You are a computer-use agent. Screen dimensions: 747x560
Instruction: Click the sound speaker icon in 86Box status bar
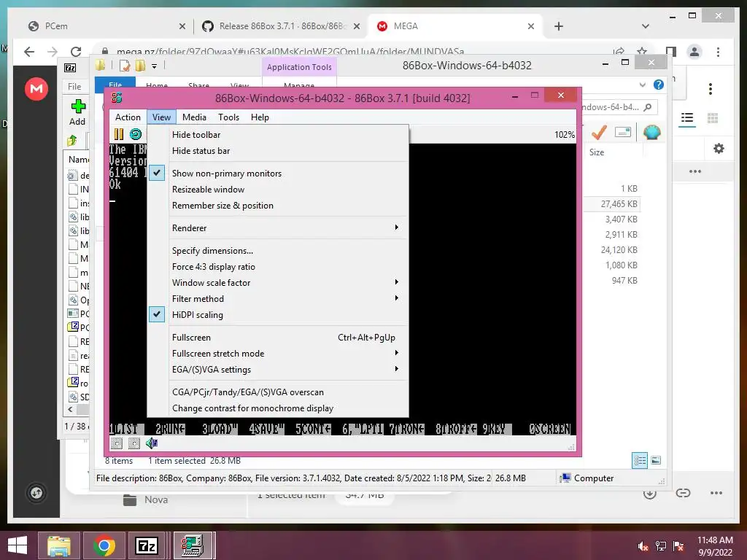tap(152, 444)
